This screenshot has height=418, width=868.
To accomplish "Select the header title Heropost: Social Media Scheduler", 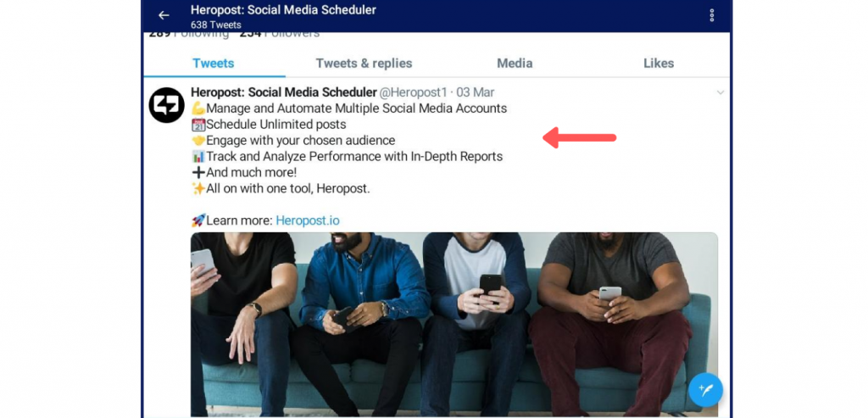I will coord(283,10).
